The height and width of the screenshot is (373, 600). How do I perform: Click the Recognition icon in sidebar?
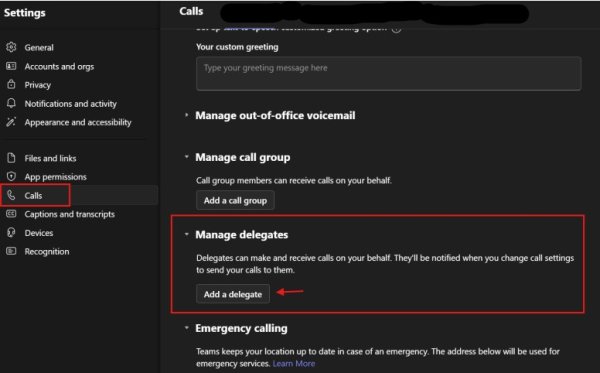point(11,251)
